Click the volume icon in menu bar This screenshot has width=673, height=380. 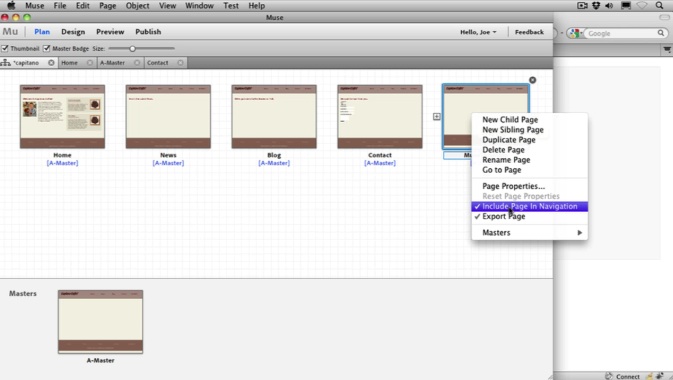coord(609,6)
